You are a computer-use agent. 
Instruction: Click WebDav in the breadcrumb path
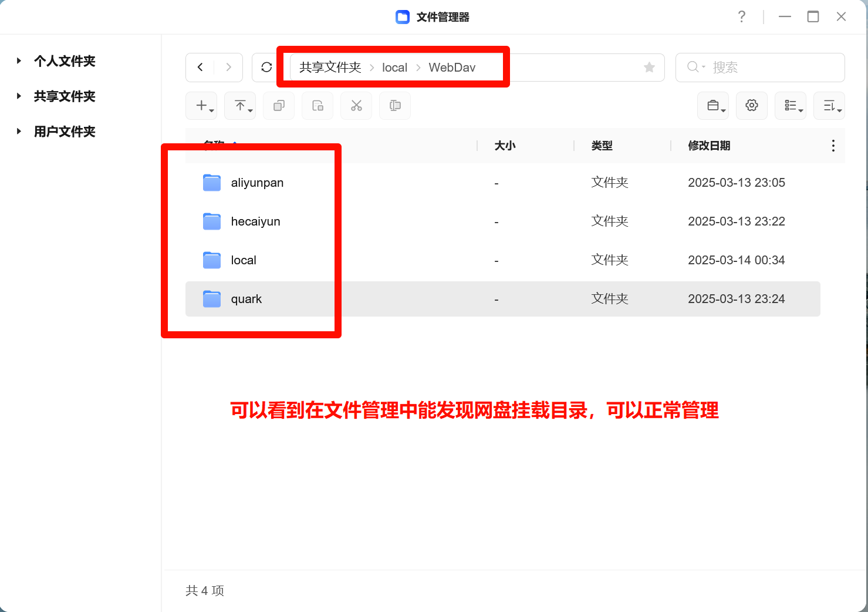point(452,68)
